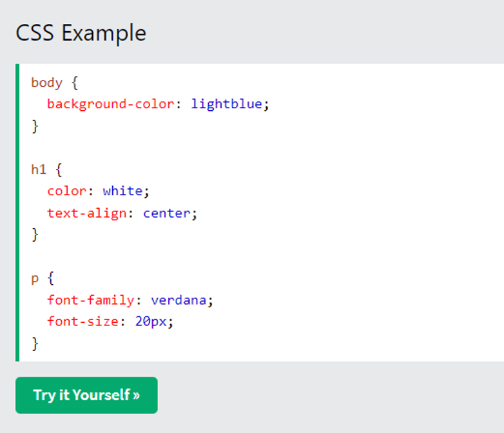
Task: Select the lightblue value text
Action: pos(227,104)
